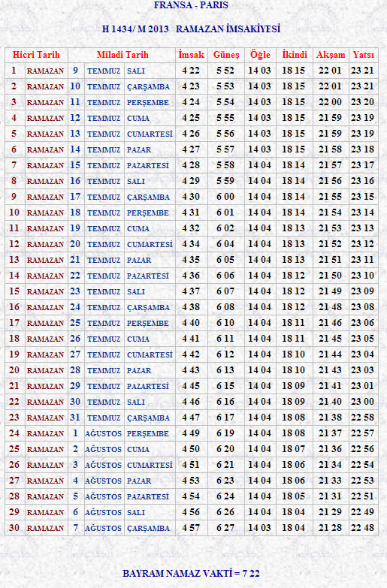Screen dimensions: 387x588
Task: Click the Hicri Tarih column header
Action: click(36, 55)
